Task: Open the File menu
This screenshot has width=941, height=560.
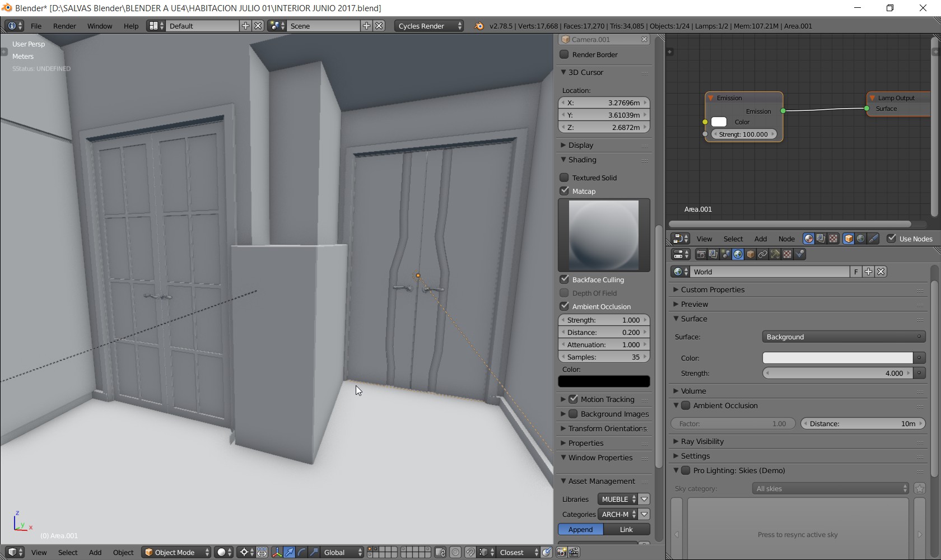Action: coord(36,26)
